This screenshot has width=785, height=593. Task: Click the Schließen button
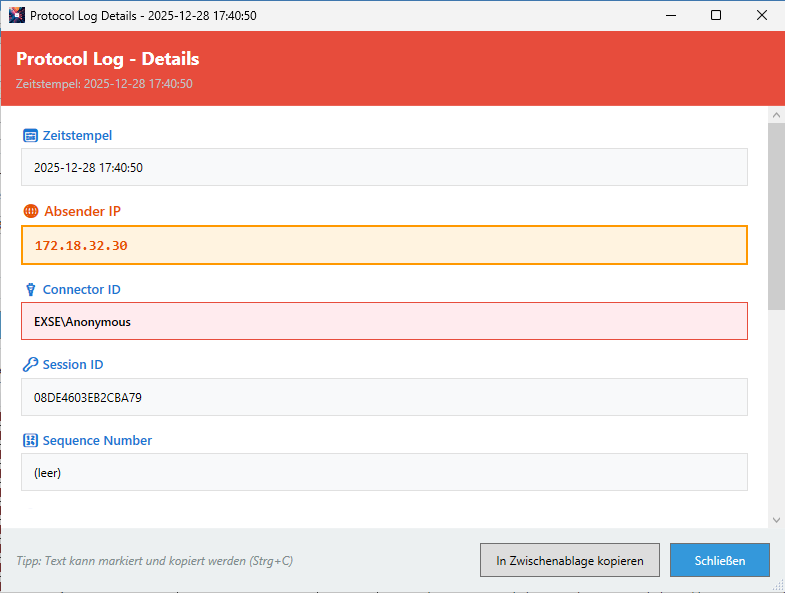coord(720,560)
